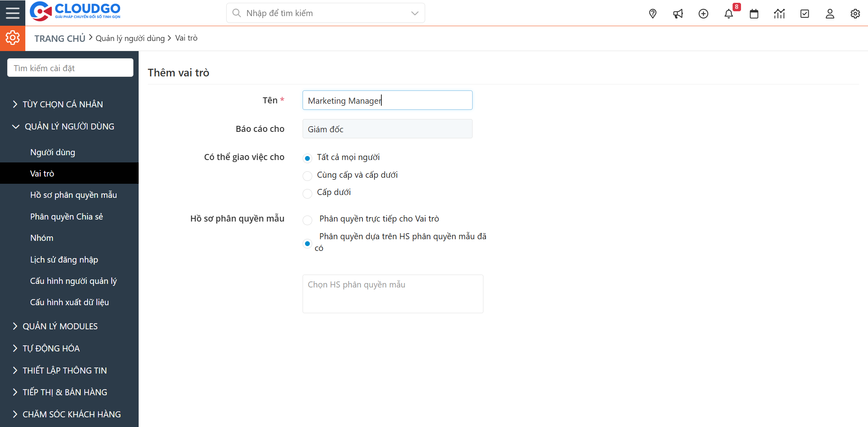This screenshot has width=868, height=427.
Task: Open the tasks checkbox icon
Action: coord(805,13)
